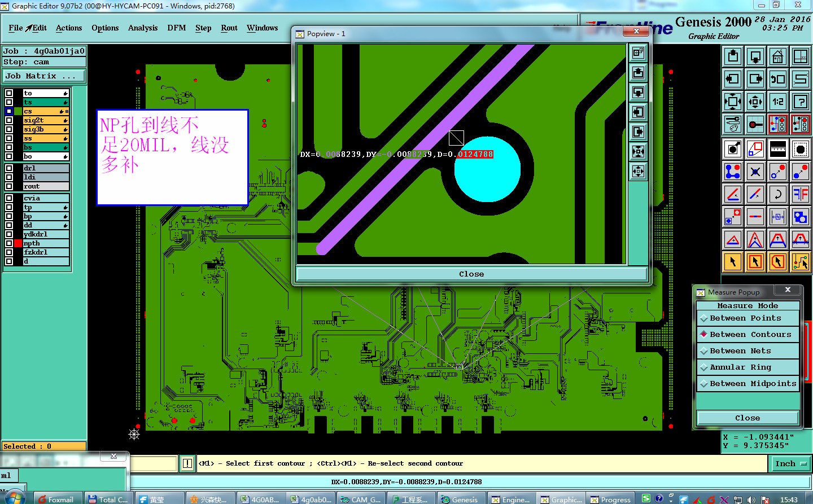Select the plain arrow pointer tool
This screenshot has width=813, height=504.
coord(733,262)
